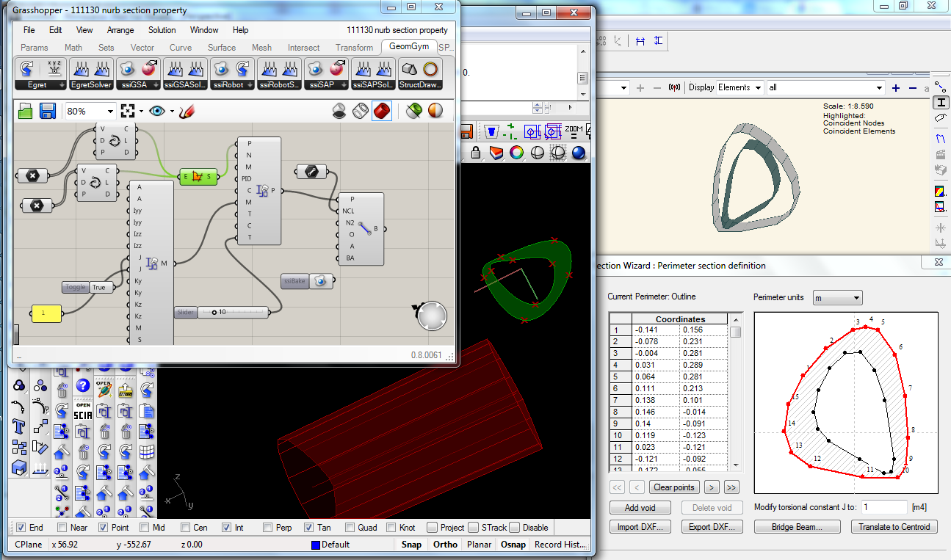Open a file with Grasshopper's green folder icon
The image size is (951, 560).
tap(26, 111)
